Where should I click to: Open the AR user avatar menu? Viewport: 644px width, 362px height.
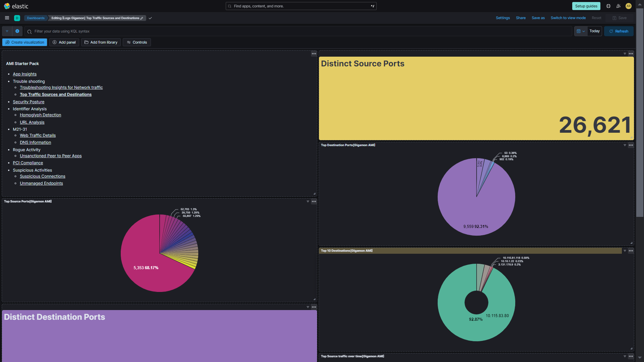tap(629, 6)
